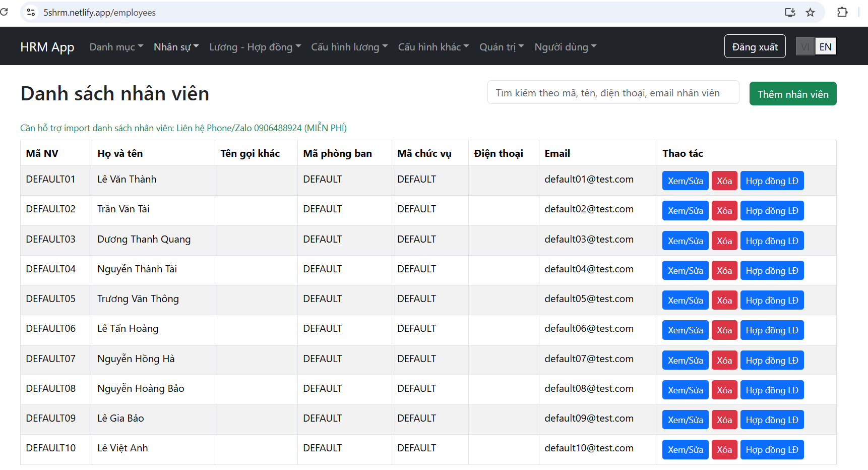
Task: Open Hợp đồng LĐ for Lê Văn Thành
Action: [x=772, y=181]
